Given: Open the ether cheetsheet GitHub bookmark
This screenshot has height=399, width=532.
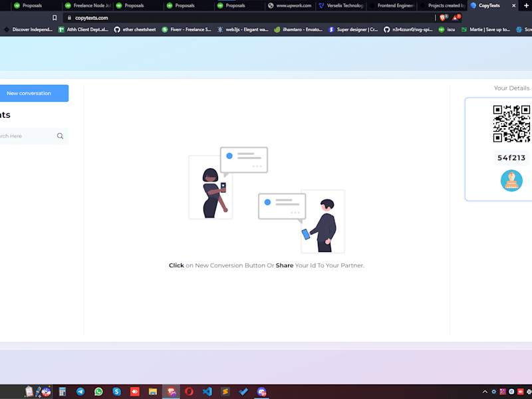Looking at the screenshot, I should [x=135, y=29].
